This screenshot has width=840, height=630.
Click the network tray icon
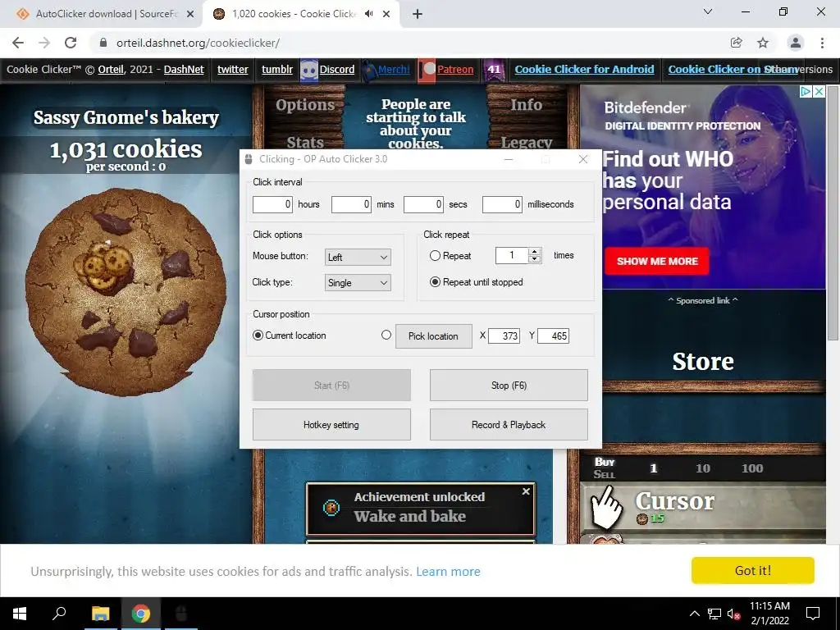coord(714,614)
